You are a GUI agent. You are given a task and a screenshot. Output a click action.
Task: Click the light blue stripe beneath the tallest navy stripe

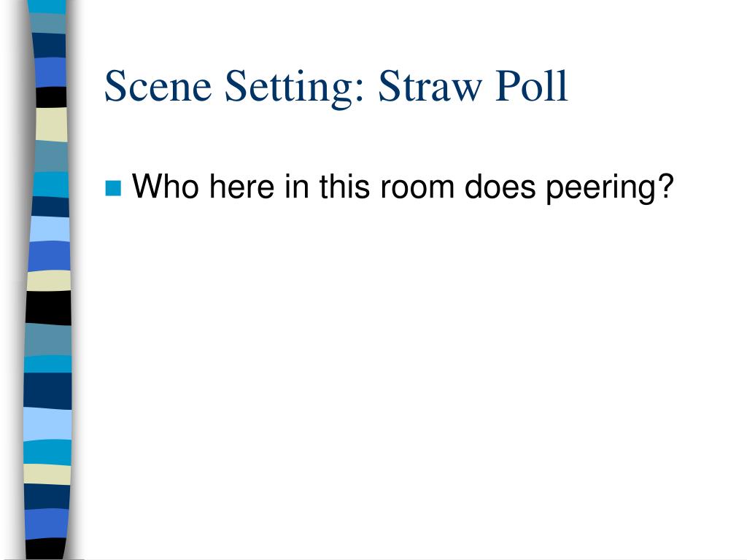click(x=47, y=424)
